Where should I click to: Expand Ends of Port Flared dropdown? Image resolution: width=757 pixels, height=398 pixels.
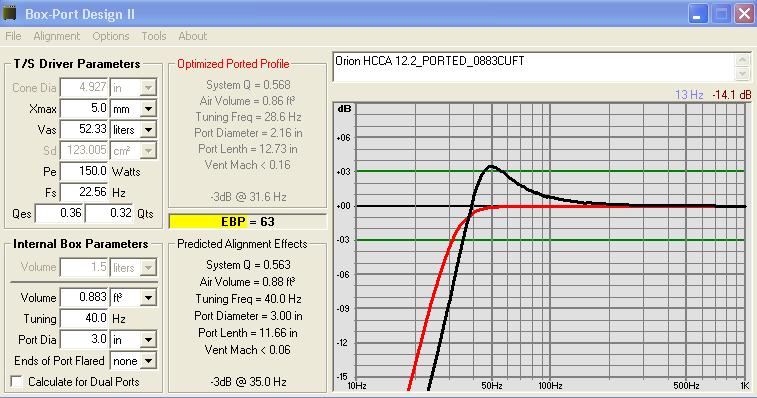(x=149, y=360)
